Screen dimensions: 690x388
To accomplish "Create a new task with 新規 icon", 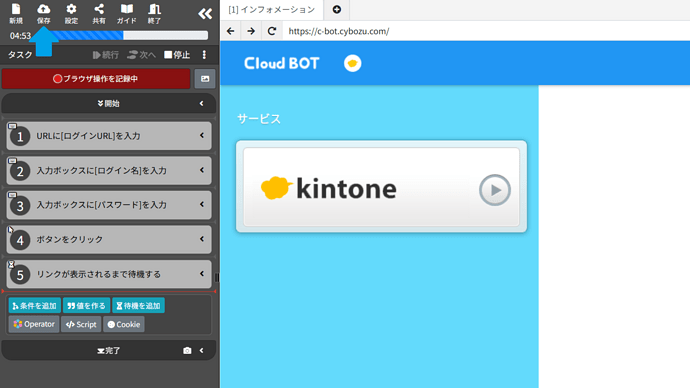I will (x=16, y=13).
